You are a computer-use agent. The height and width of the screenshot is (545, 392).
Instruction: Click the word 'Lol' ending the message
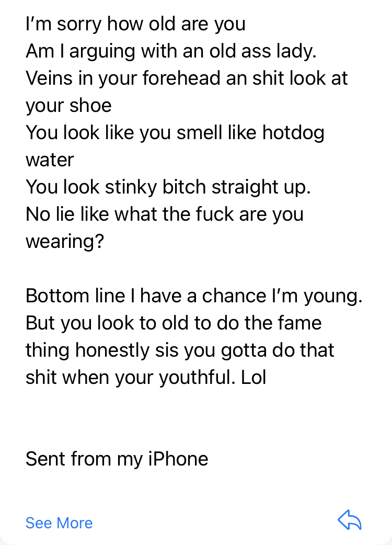point(253,377)
